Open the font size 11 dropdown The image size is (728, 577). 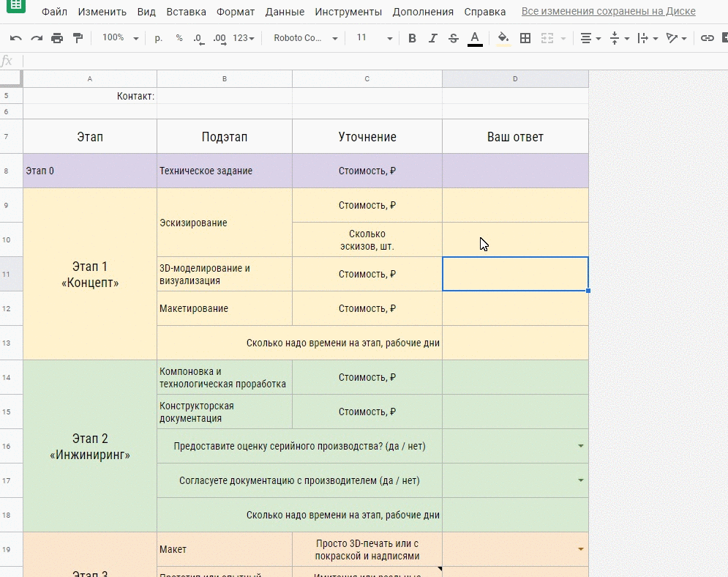[x=374, y=38]
